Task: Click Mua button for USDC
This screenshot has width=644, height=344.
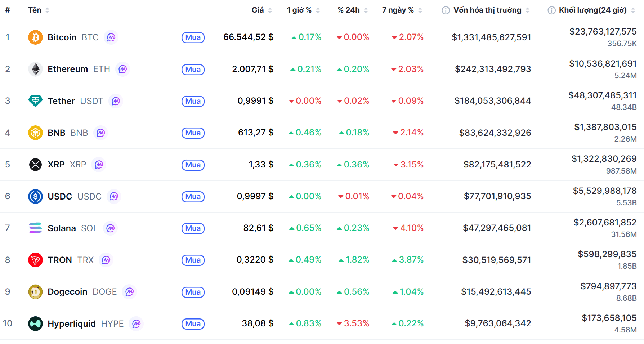Action: [193, 197]
